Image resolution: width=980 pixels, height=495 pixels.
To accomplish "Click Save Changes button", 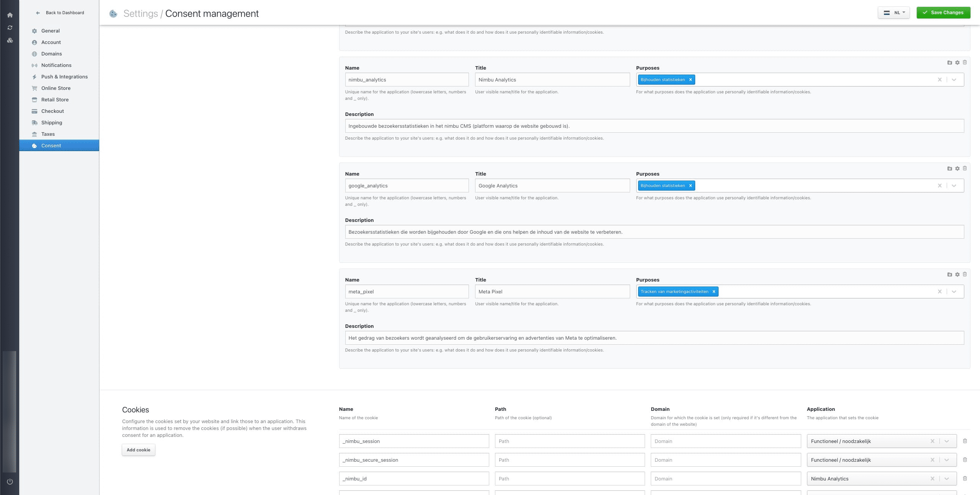I will tap(943, 13).
